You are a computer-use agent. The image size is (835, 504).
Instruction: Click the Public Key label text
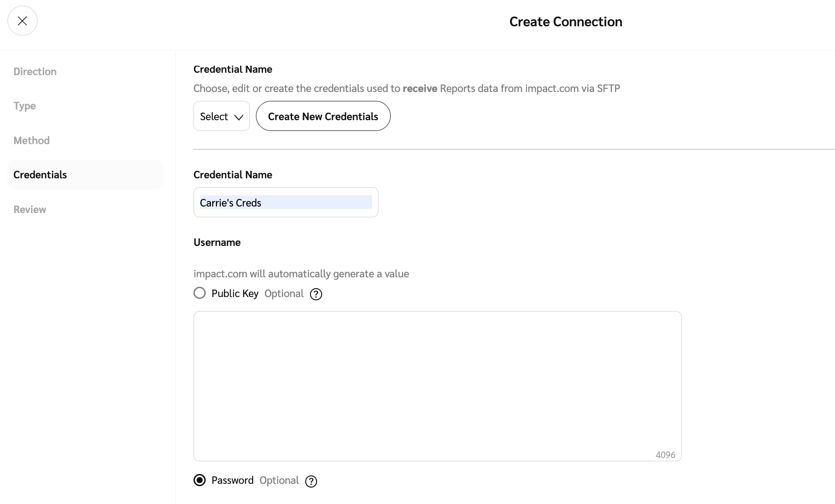[235, 294]
